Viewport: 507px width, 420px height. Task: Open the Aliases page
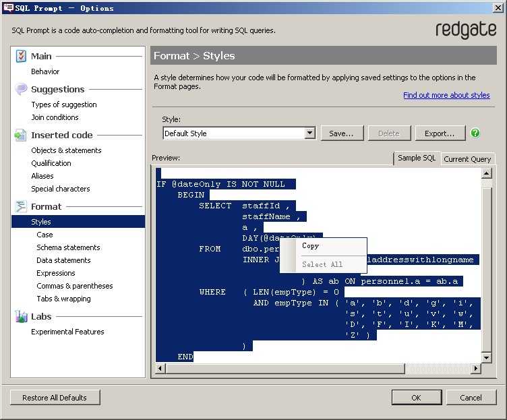point(42,176)
